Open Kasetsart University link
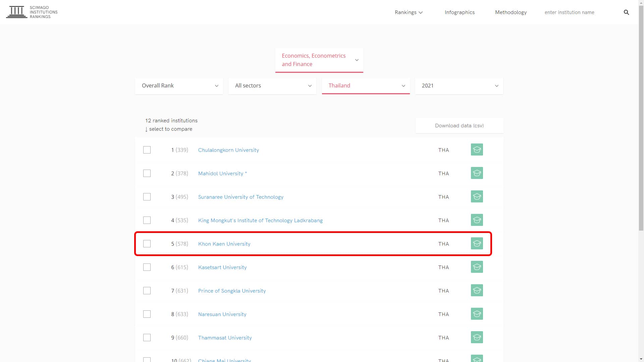Viewport: 644px width, 362px height. point(222,267)
